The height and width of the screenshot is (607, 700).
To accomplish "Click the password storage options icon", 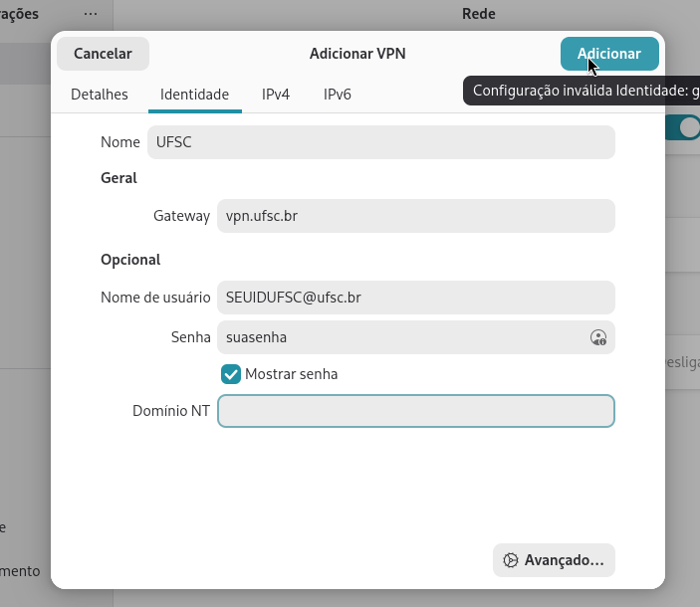I will 597,337.
